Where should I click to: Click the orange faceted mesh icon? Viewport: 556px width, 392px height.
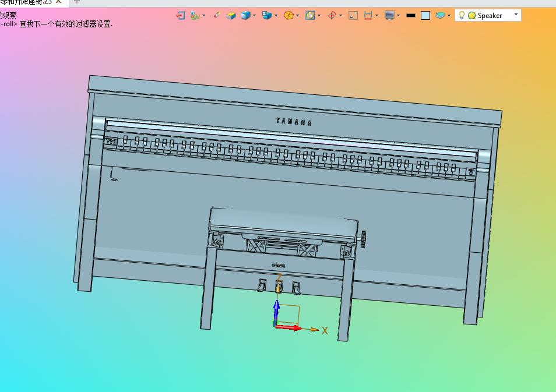point(288,15)
